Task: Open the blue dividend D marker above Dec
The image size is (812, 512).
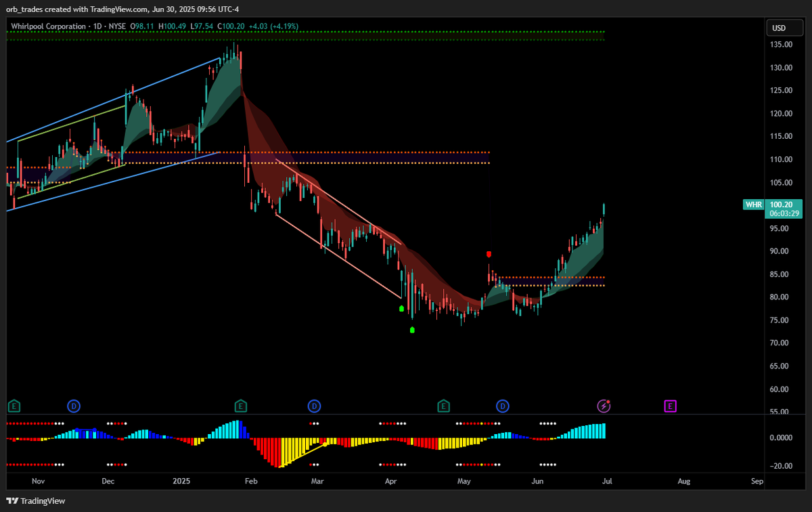Action: pyautogui.click(x=73, y=406)
